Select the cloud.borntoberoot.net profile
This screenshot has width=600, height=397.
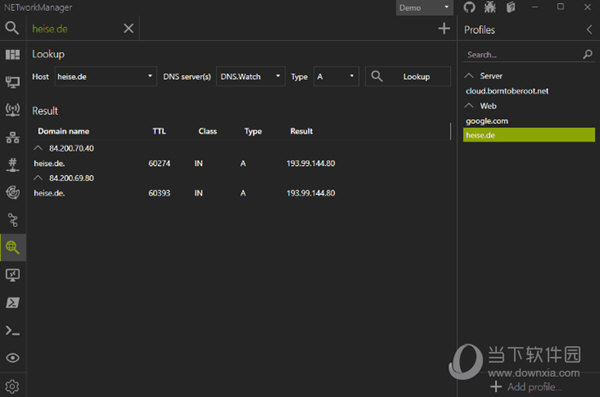[x=507, y=91]
